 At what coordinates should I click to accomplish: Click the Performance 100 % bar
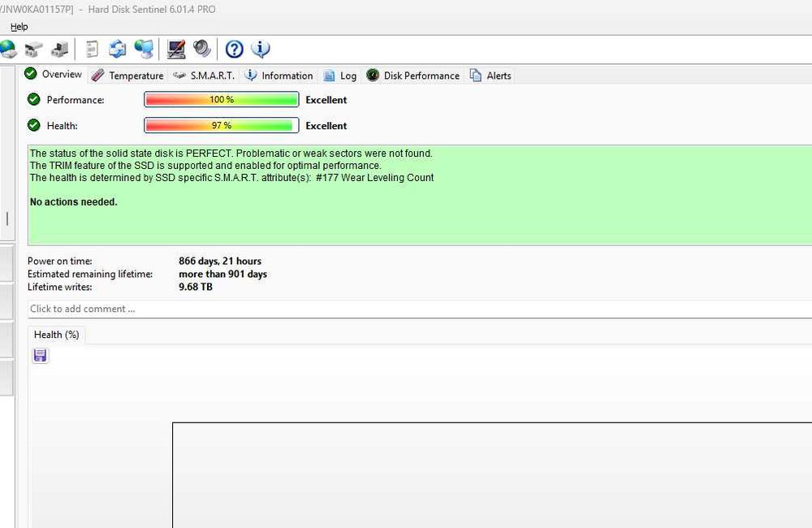(x=222, y=99)
